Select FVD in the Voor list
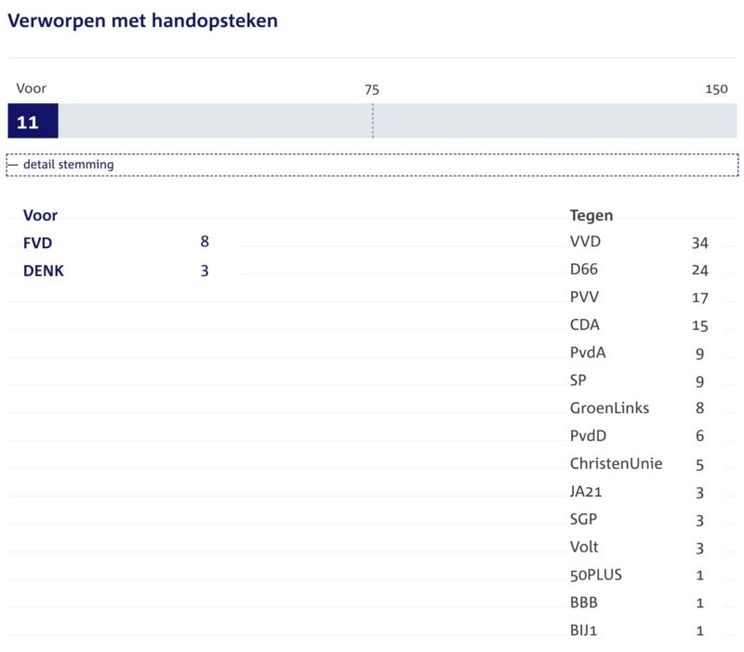744x652 pixels. click(38, 242)
